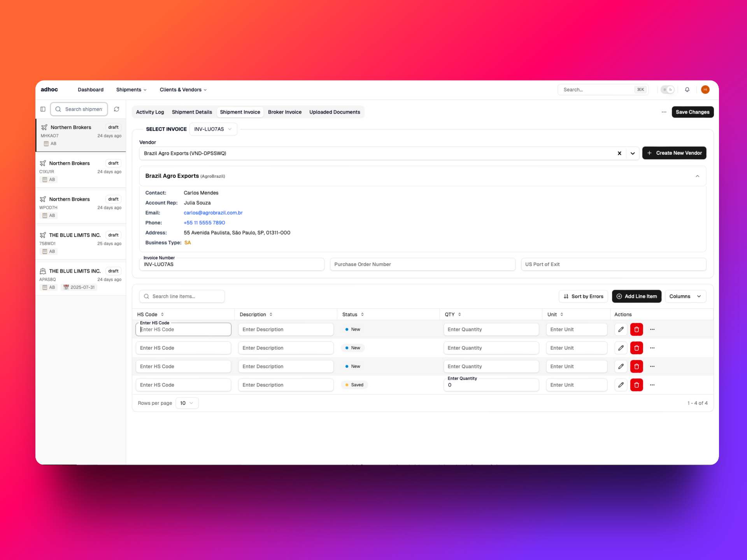Collapse the Brazil Agro Exports details card
Image resolution: width=747 pixels, height=560 pixels.
[x=697, y=176]
